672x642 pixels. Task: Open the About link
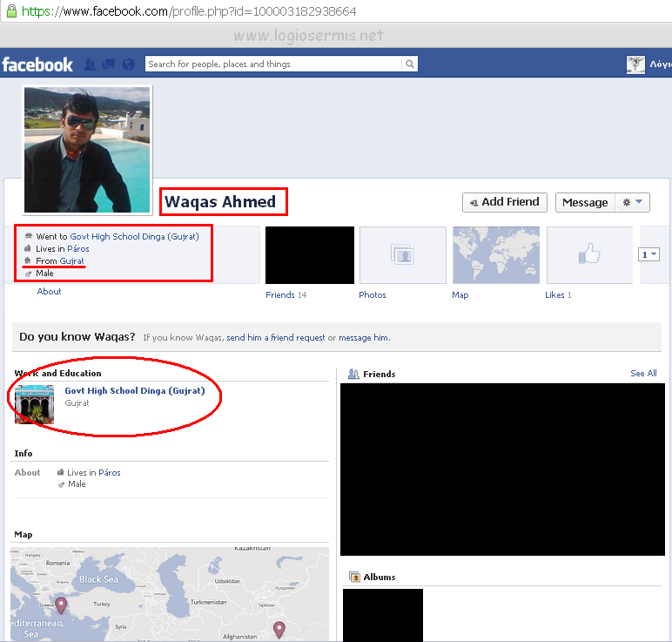[x=49, y=291]
